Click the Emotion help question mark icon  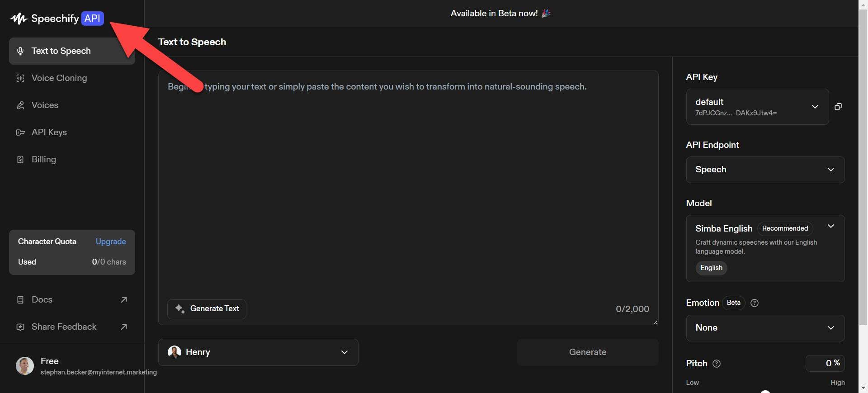click(x=754, y=303)
